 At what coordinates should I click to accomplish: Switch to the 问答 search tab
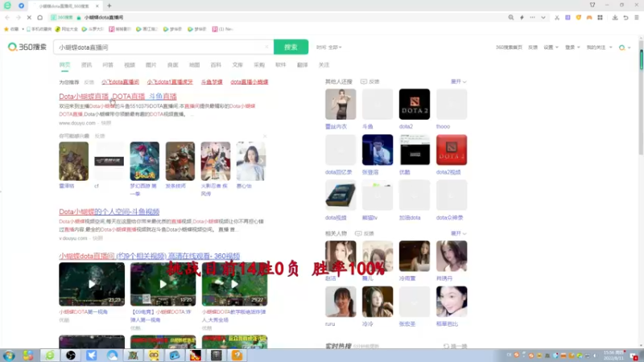[x=108, y=65]
